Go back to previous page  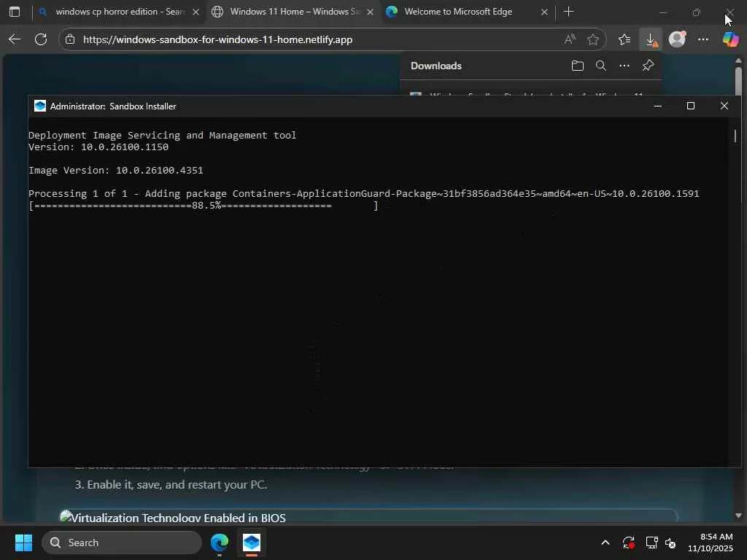(x=15, y=39)
